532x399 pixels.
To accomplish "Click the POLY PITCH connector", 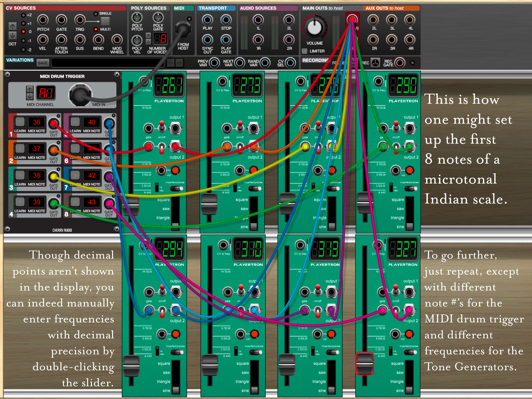I will pyautogui.click(x=137, y=18).
